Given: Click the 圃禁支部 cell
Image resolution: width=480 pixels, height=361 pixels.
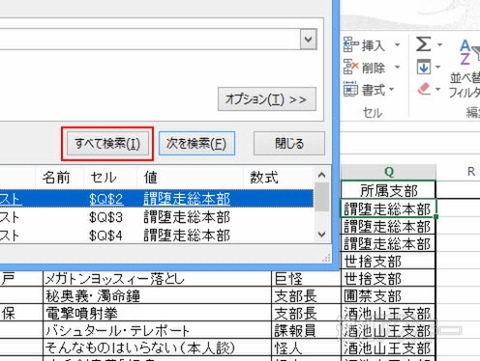Looking at the screenshot, I should [x=389, y=296].
